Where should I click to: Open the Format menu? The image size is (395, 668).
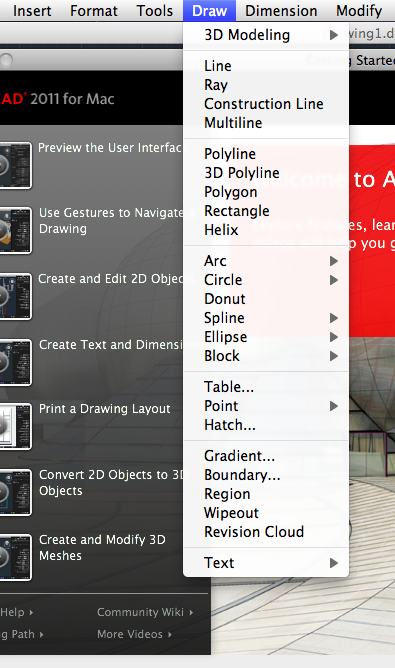tap(94, 11)
